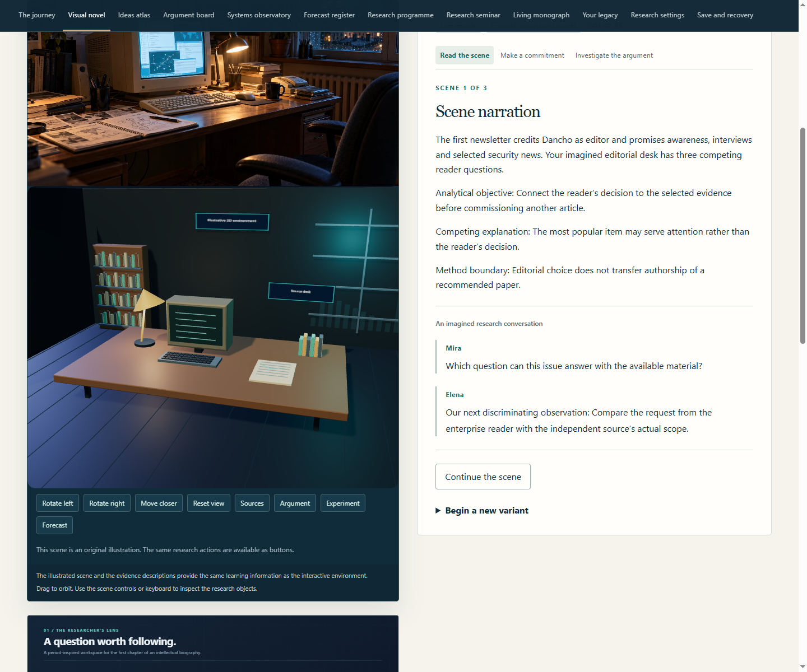807x672 pixels.
Task: Click the Scene narration heading
Action: (488, 112)
